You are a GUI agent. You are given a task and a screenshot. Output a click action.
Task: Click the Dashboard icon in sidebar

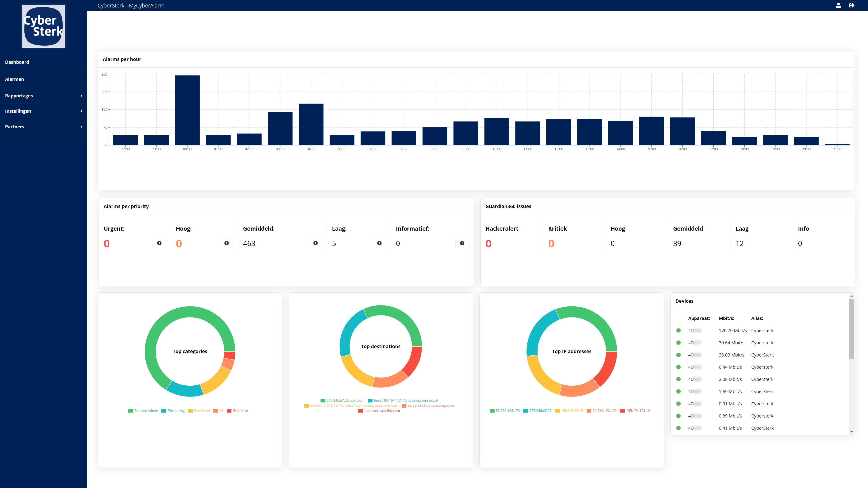(x=17, y=62)
